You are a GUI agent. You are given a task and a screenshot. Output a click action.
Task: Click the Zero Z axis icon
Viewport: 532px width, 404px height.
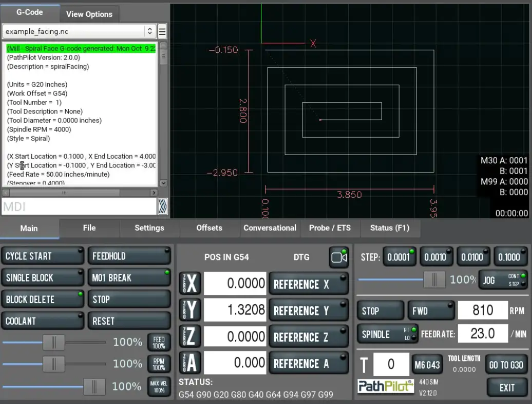coord(189,337)
